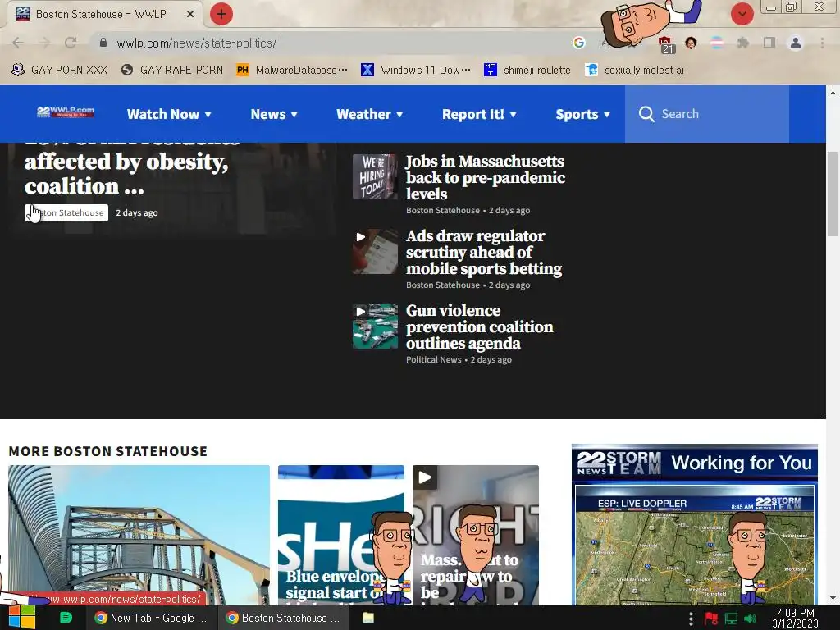Open the We're Hiring Today thumbnail
The width and height of the screenshot is (840, 630).
tap(375, 177)
